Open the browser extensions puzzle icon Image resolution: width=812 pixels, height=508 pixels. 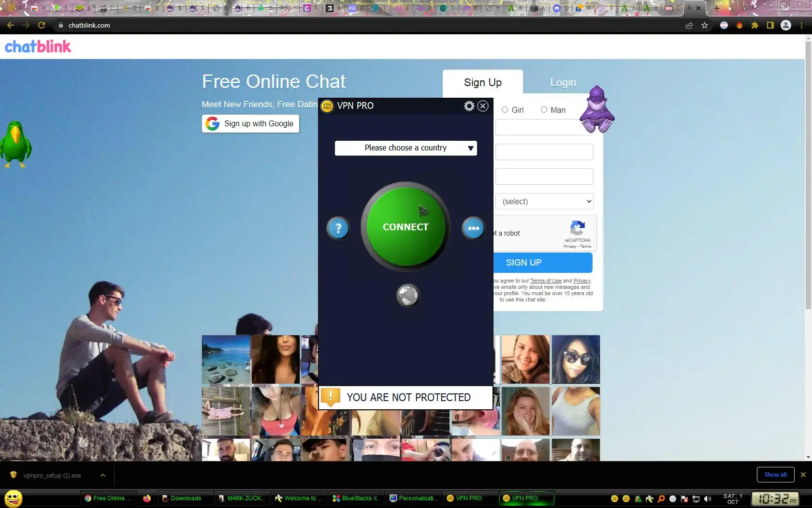(755, 25)
